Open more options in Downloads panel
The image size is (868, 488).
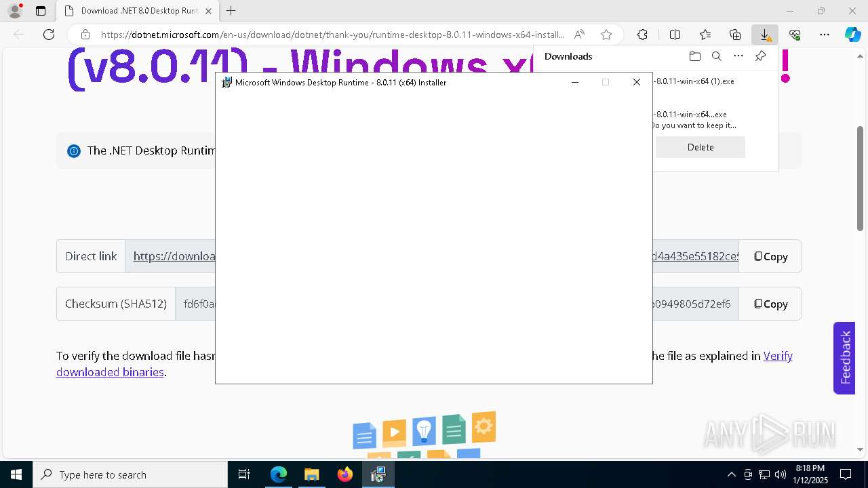(738, 56)
